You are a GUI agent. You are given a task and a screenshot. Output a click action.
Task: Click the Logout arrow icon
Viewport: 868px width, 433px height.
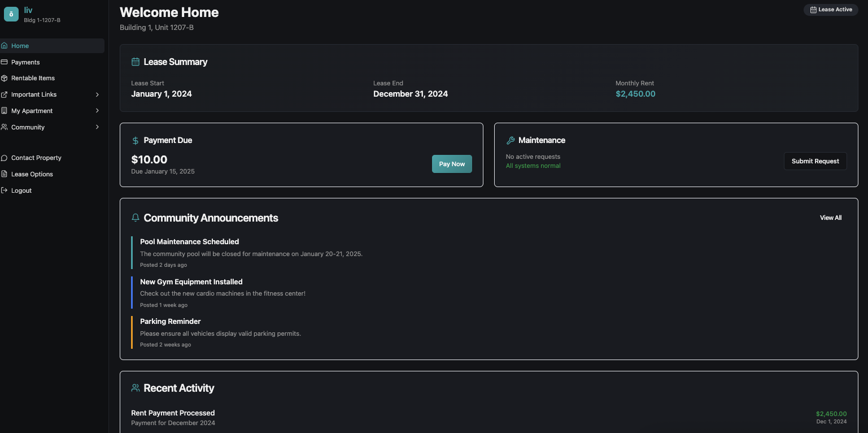click(5, 190)
